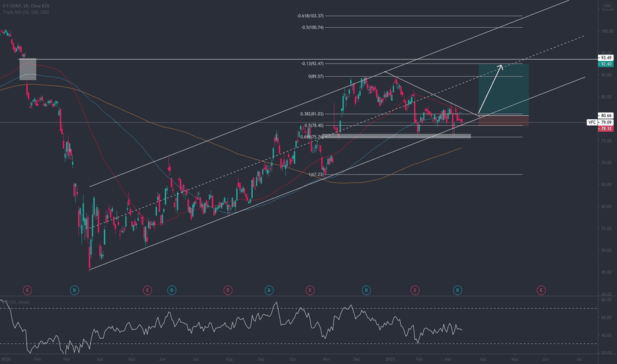Click the earnings marker in late January 2020
Image resolution: width=617 pixels, height=364 pixels.
pos(27,291)
